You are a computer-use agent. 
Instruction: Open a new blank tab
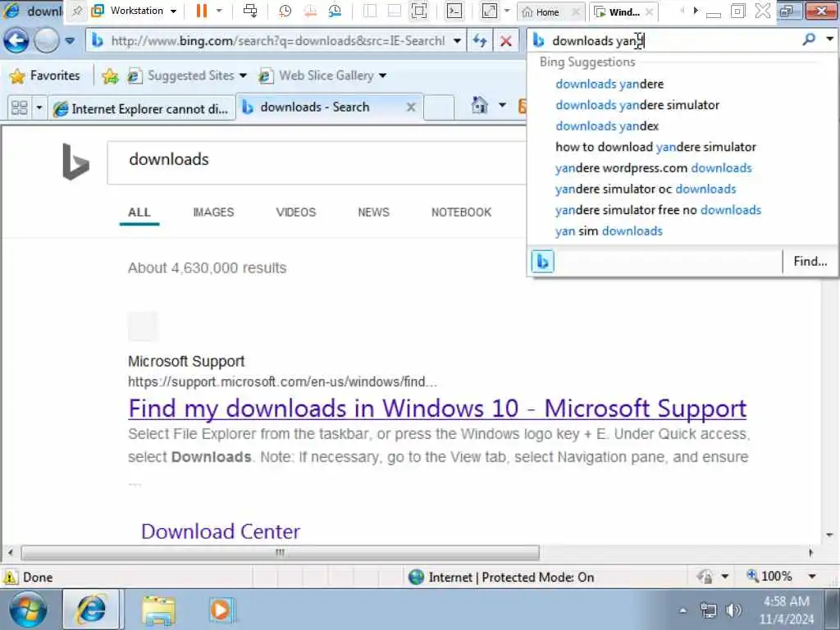(x=439, y=107)
